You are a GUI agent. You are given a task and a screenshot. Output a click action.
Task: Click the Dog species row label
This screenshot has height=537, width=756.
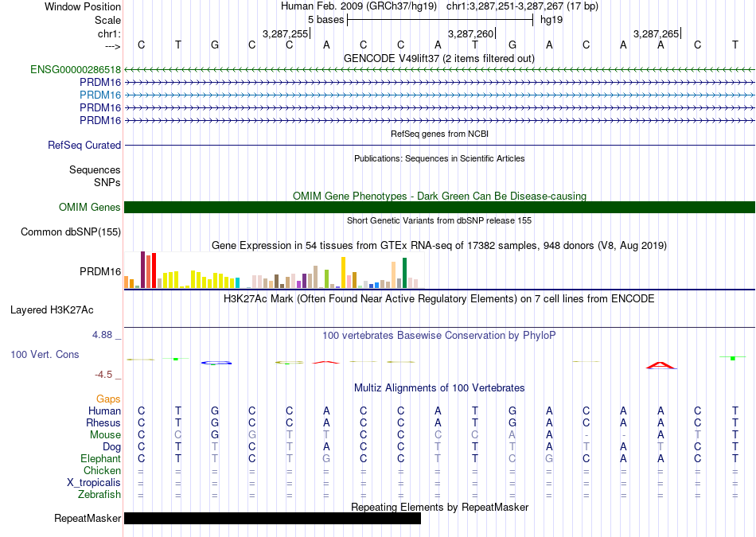coord(112,447)
